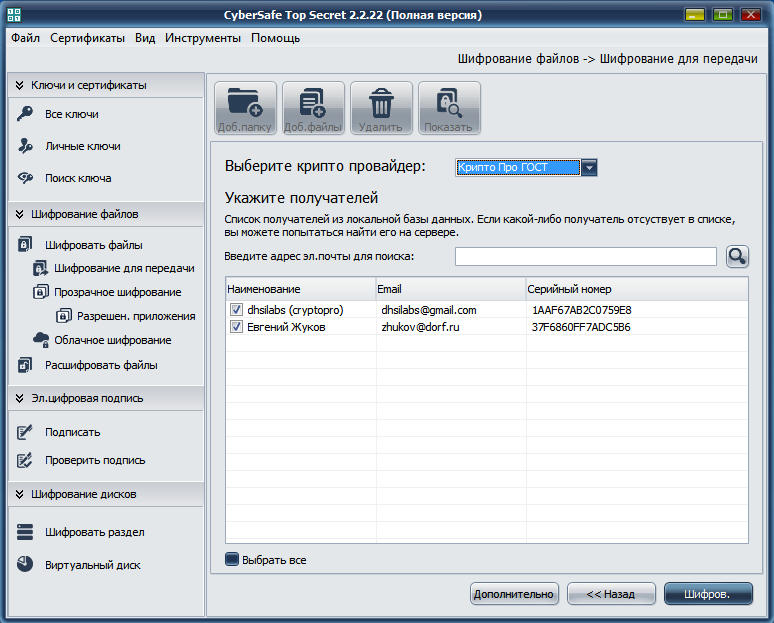
Task: Click the key icon beside Все ключи
Action: point(25,114)
